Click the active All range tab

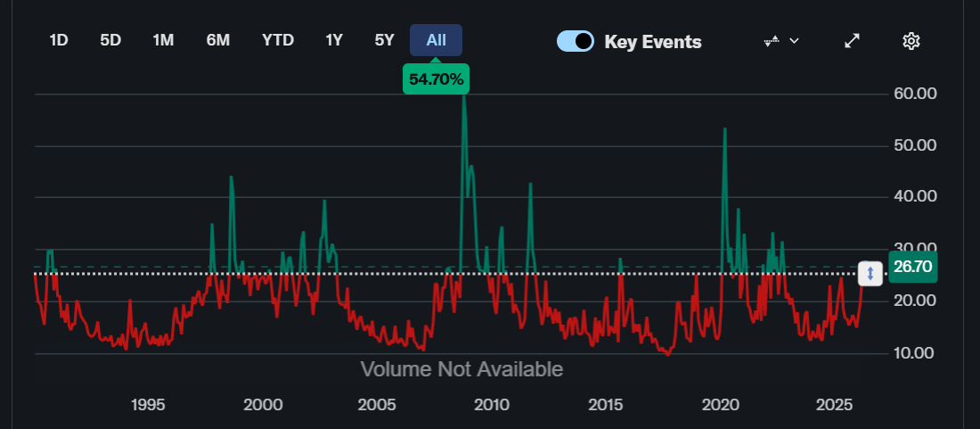tap(437, 41)
